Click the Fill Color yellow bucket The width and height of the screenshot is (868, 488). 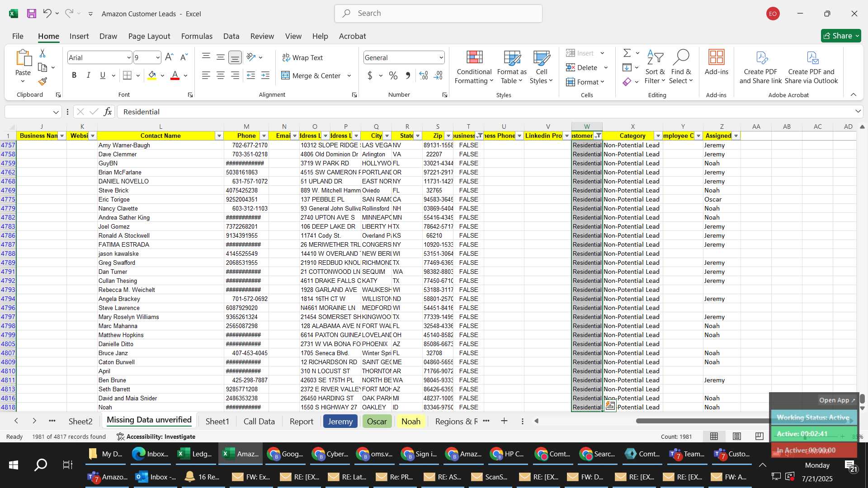152,75
